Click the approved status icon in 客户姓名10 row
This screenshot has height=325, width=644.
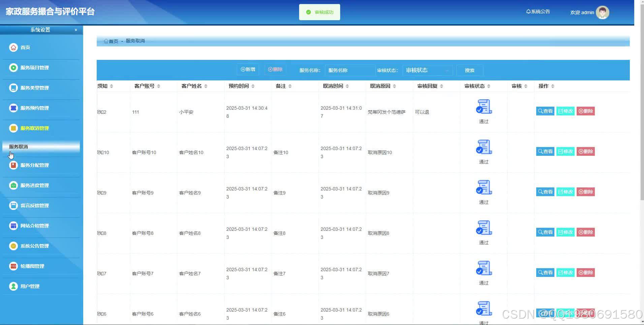pyautogui.click(x=484, y=147)
